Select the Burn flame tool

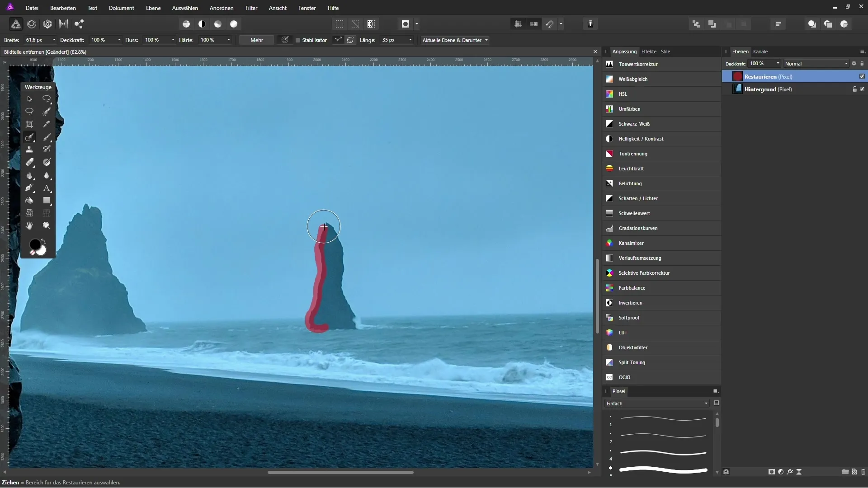(x=29, y=175)
